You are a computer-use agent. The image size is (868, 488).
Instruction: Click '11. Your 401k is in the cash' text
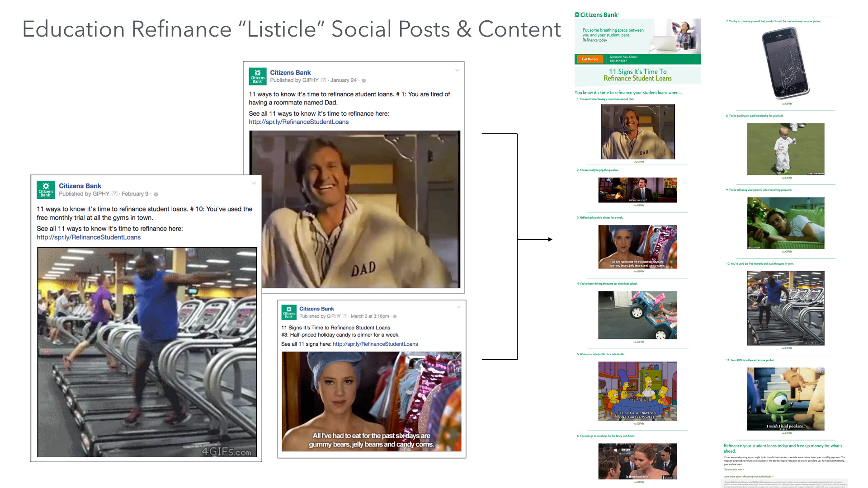point(750,360)
